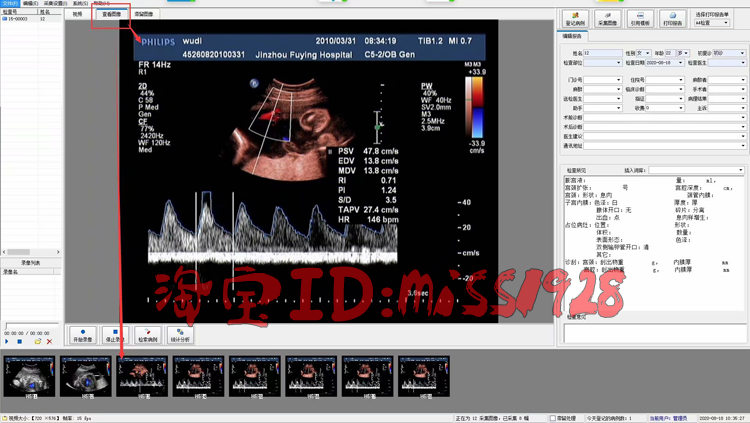Select the sixth captured image thumbnail
The height and width of the screenshot is (423, 750).
coord(311,377)
